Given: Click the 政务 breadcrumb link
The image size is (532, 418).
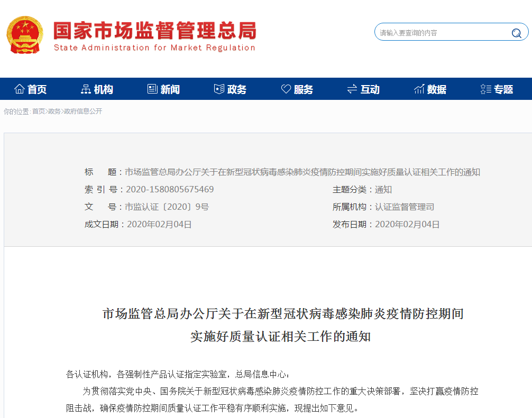Looking at the screenshot, I should coord(54,112).
